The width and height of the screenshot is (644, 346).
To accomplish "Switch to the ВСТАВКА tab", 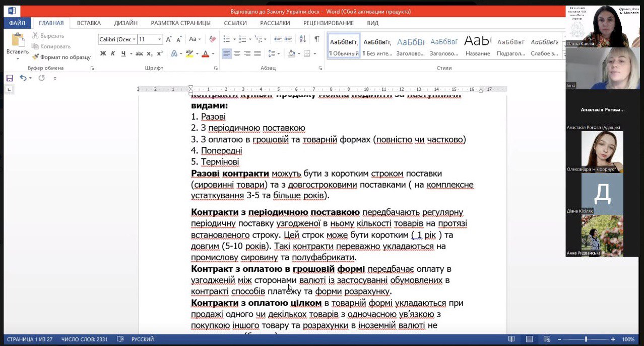I will coord(89,23).
